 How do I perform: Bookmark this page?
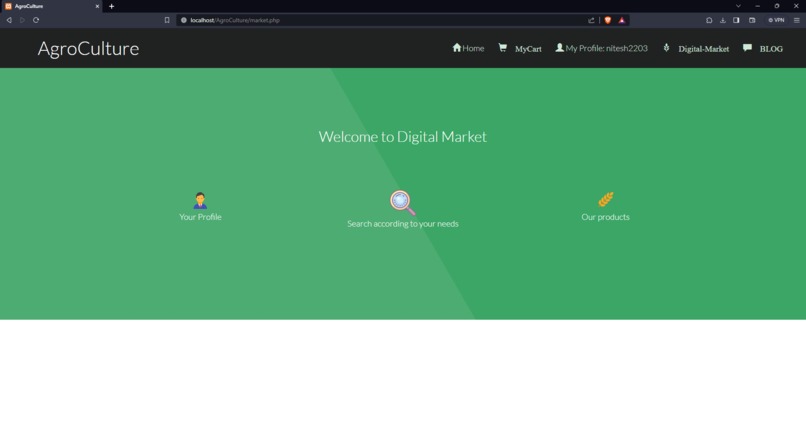(167, 20)
